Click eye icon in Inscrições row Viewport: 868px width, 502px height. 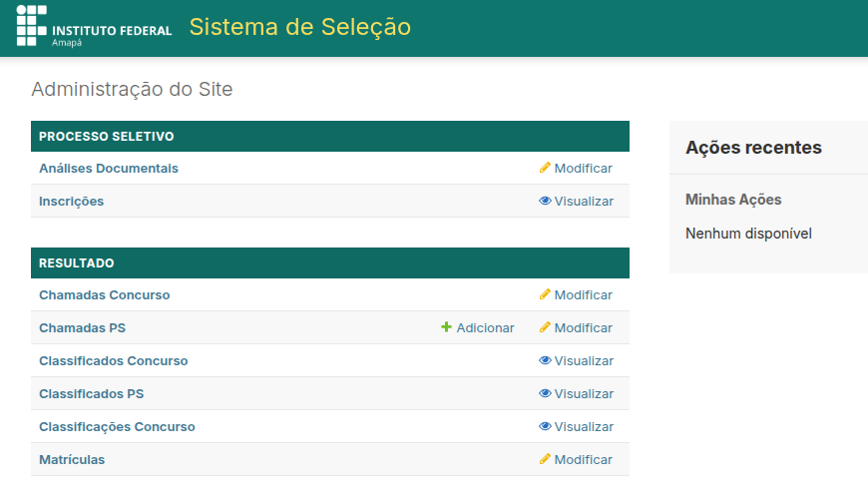click(x=545, y=201)
